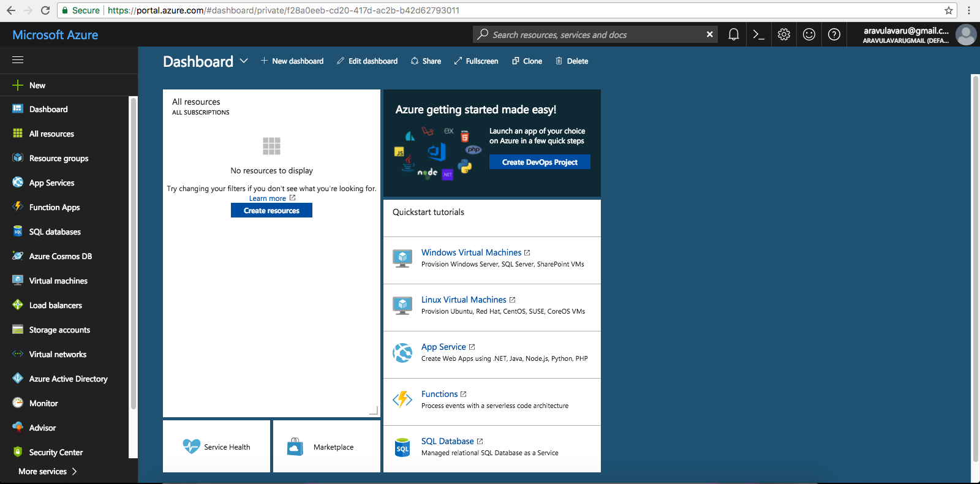
Task: Click the SQL databases sidebar icon
Action: [x=18, y=232]
